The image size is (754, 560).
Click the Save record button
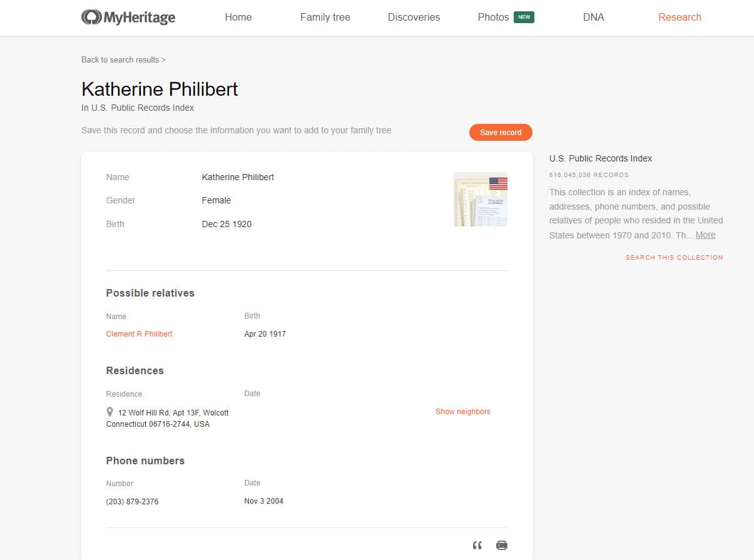(501, 132)
